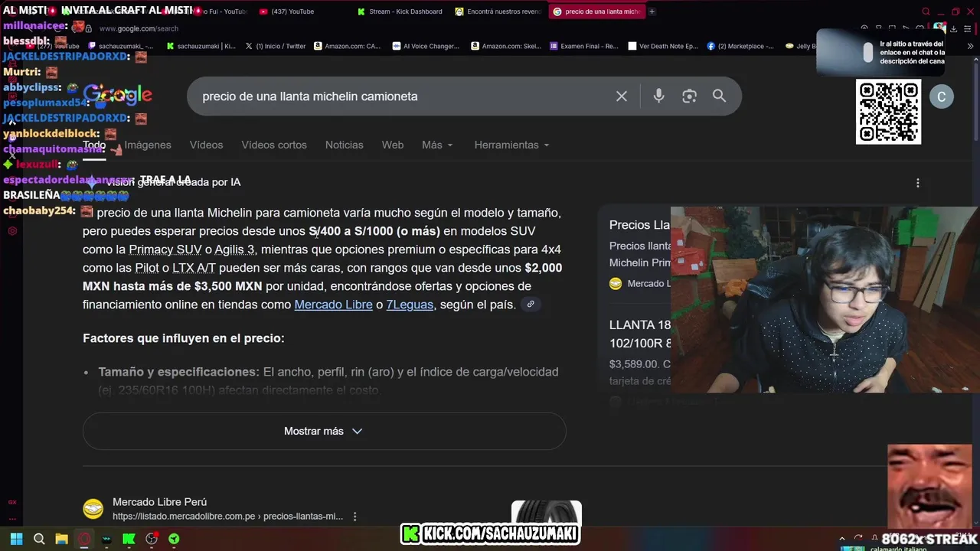980x551 pixels.
Task: Open OBS Studio taskbar icon
Action: (x=152, y=539)
